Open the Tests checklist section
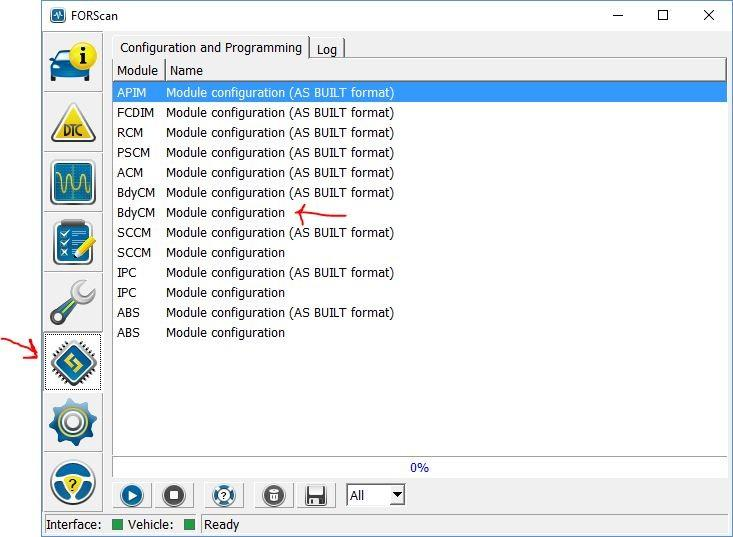Viewport: 733px width, 537px height. tap(73, 242)
